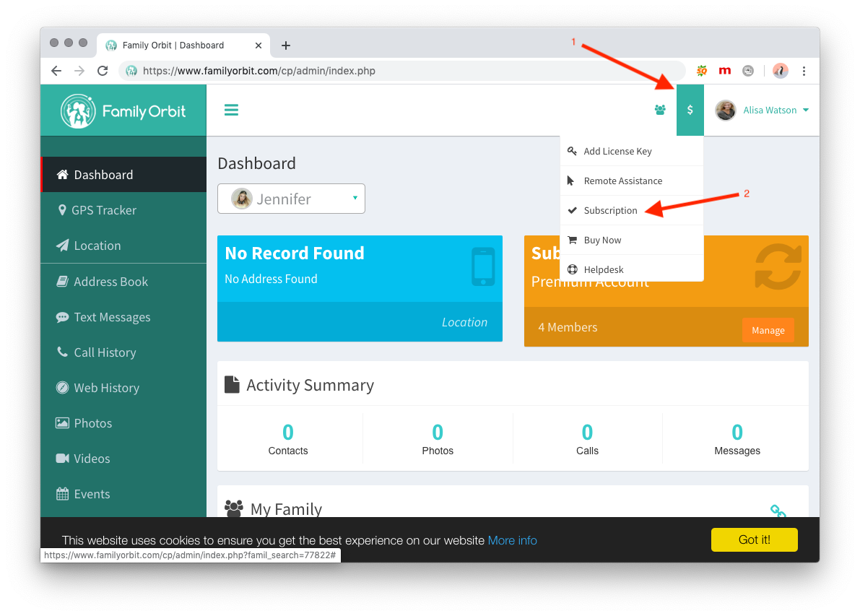
Task: Open the More info cookie link
Action: pyautogui.click(x=512, y=541)
